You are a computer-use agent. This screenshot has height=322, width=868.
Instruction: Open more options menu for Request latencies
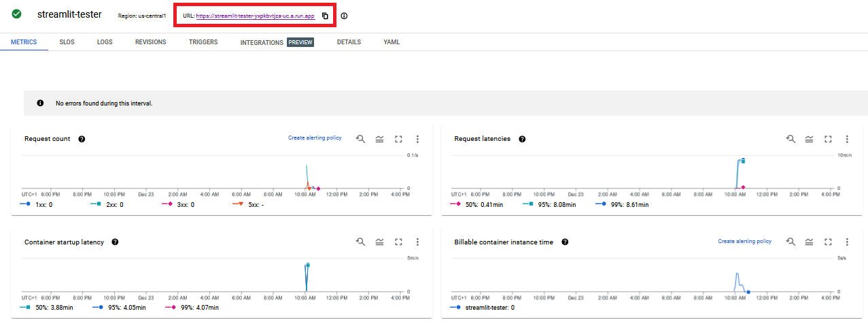847,139
